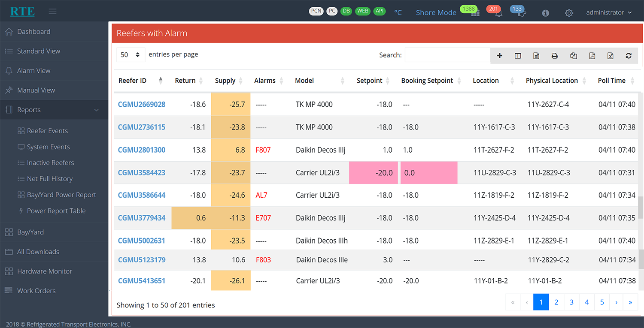Open the administrator user dropdown
The image size is (644, 328).
[x=609, y=13]
